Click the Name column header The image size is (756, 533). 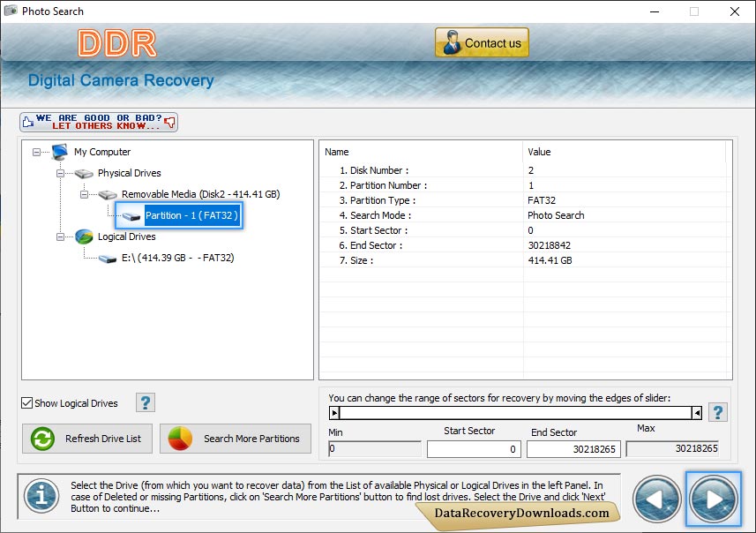421,152
